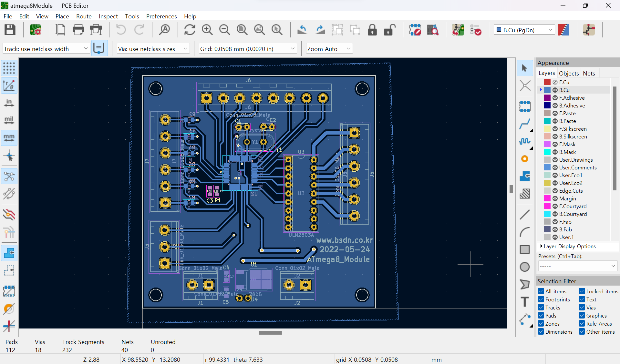Select the Route tracks tool
Image resolution: width=620 pixels, height=364 pixels.
click(x=525, y=124)
